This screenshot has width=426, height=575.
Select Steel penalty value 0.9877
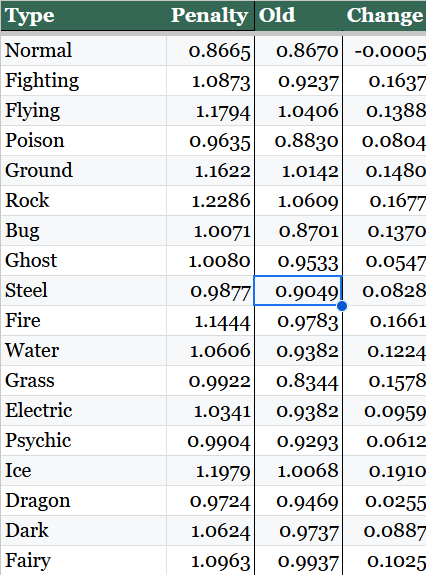coord(210,290)
